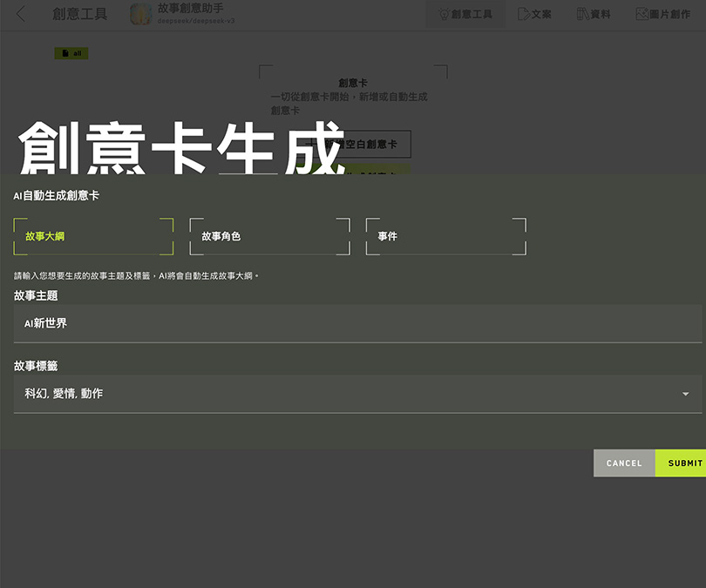Switch to the 文案 tab
Screen dimensions: 706x588
[534, 14]
